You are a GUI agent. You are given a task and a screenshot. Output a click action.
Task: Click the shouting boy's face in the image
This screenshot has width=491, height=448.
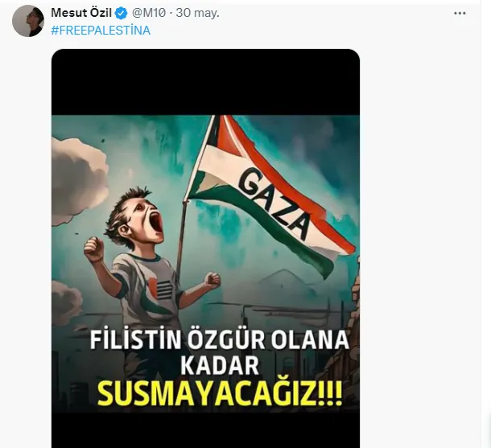146,219
